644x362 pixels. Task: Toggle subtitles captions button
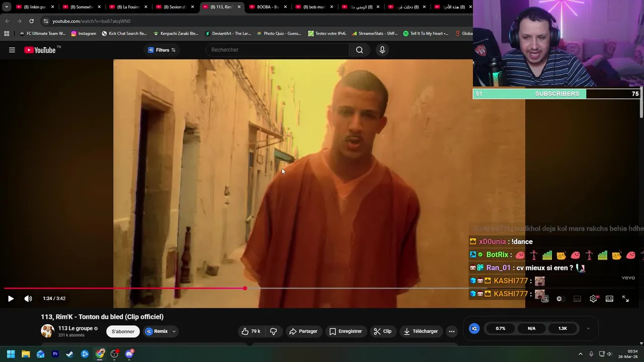(x=577, y=299)
